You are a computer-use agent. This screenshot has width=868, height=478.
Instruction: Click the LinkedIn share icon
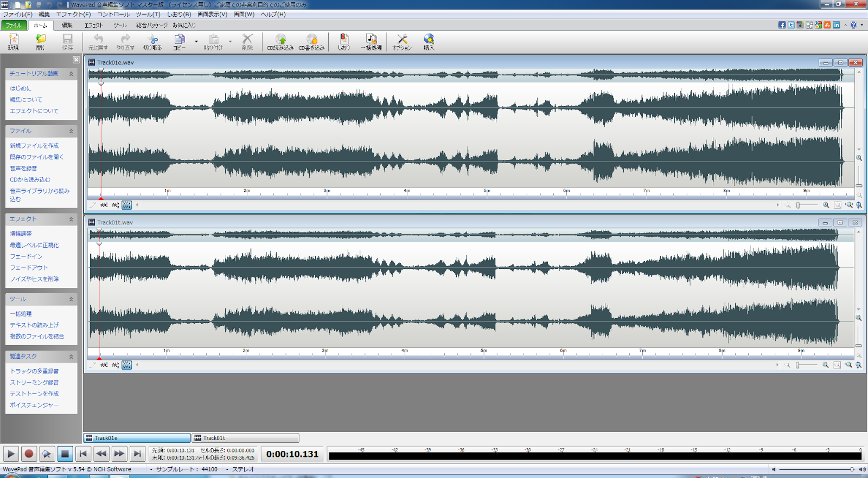[x=837, y=25]
